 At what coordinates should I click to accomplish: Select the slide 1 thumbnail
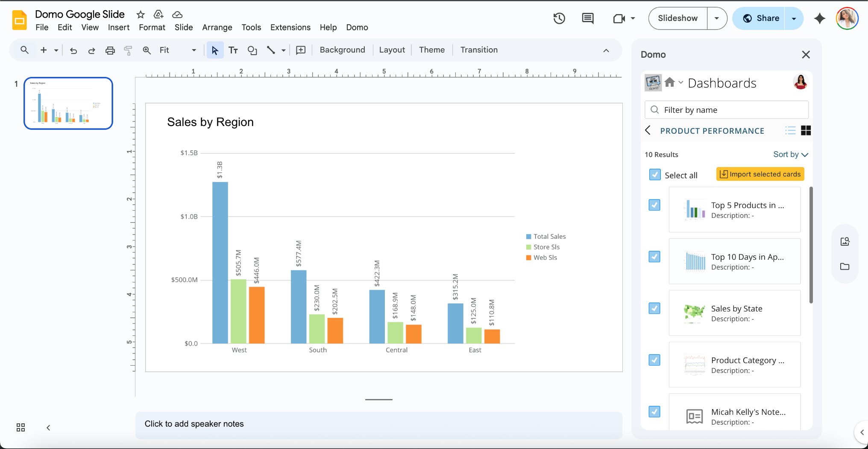coord(68,103)
